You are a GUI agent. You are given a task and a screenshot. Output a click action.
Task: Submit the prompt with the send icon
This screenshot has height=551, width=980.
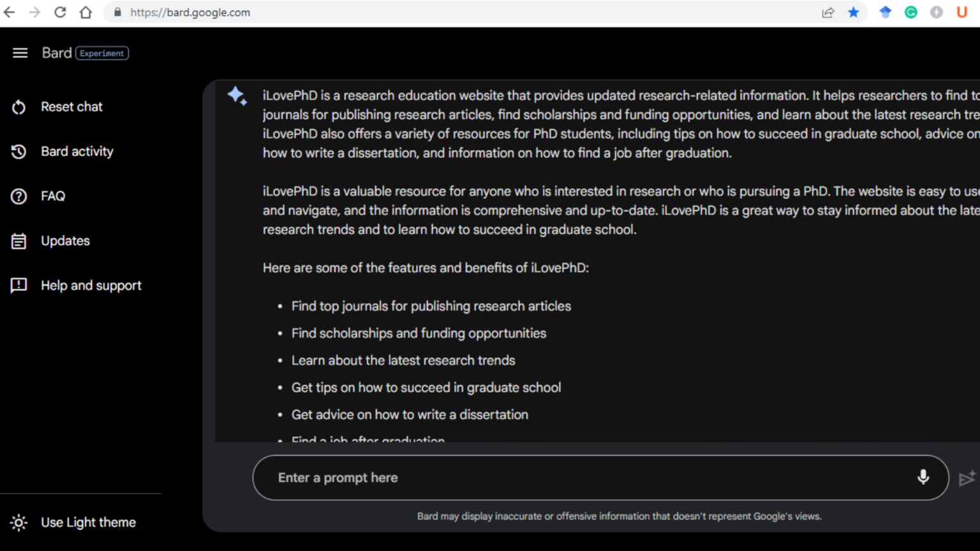coord(967,479)
